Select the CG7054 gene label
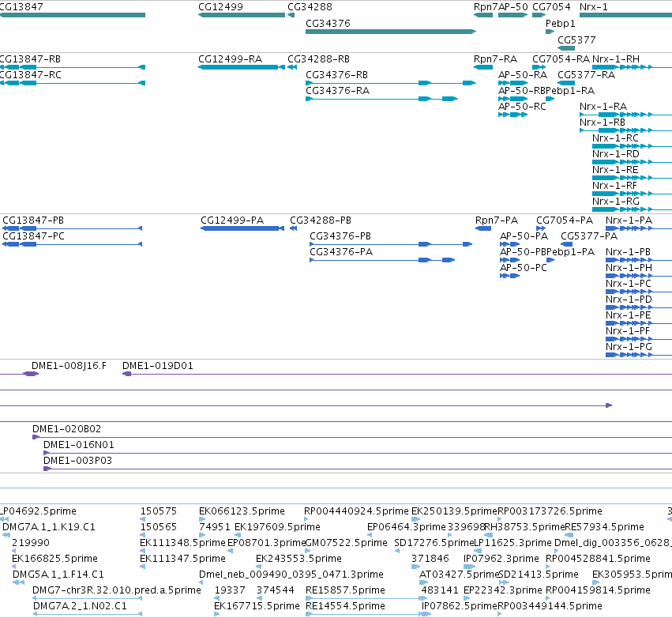 tap(551, 7)
